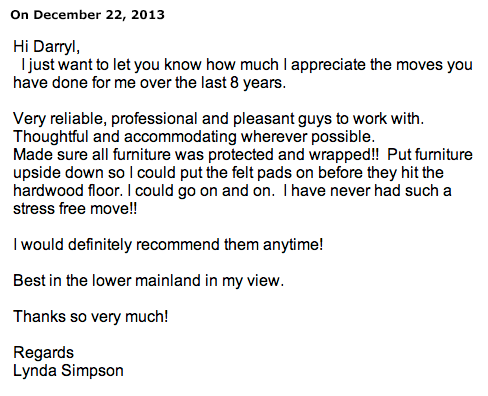
Task: Click the phrase protected and wrapped
Action: 289,155
